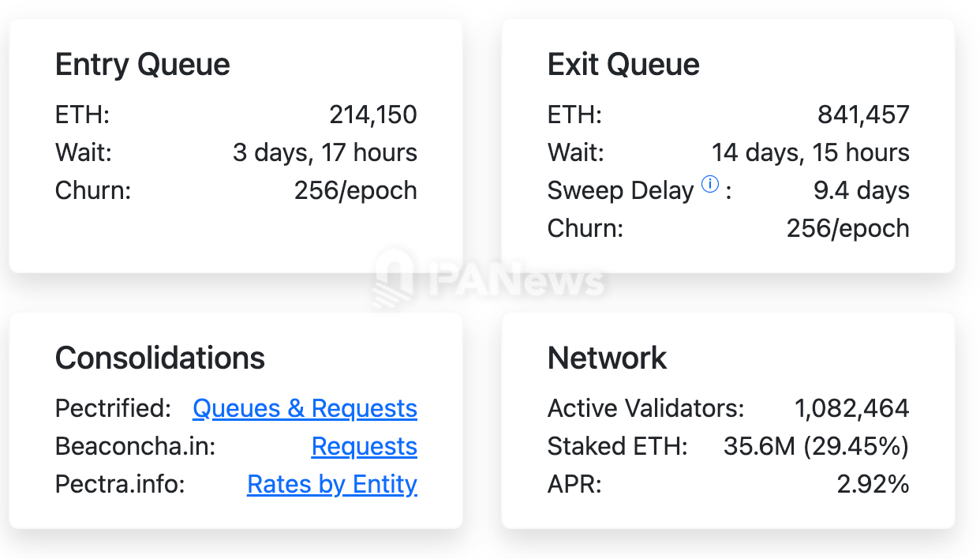
Task: Click the entry wait time 3 days, 17 hours
Action: pyautogui.click(x=324, y=152)
